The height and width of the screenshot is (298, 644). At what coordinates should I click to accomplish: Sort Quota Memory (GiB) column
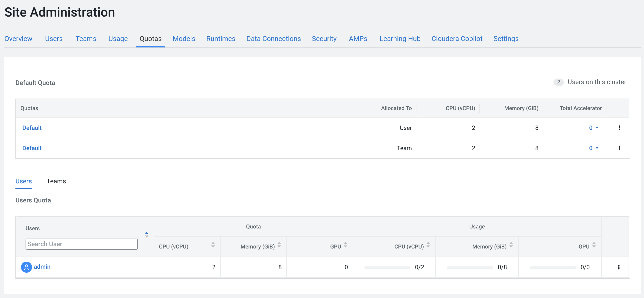point(279,245)
